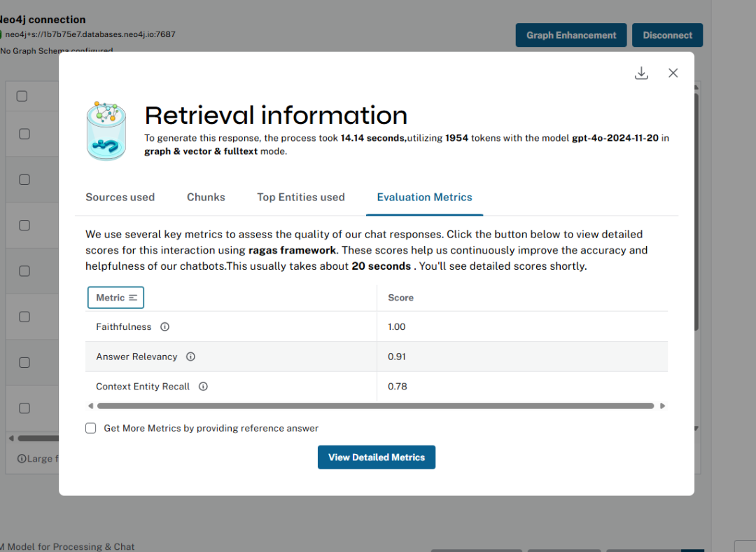756x552 pixels.
Task: Open the Chunks tab
Action: coord(206,198)
